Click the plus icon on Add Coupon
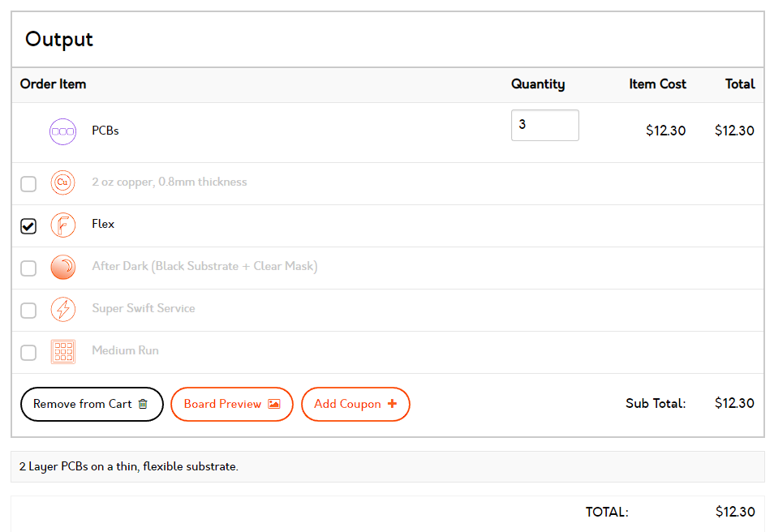 (x=393, y=404)
